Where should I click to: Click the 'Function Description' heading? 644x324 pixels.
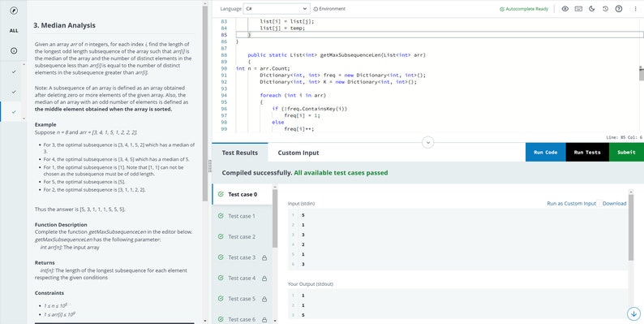[x=61, y=225]
